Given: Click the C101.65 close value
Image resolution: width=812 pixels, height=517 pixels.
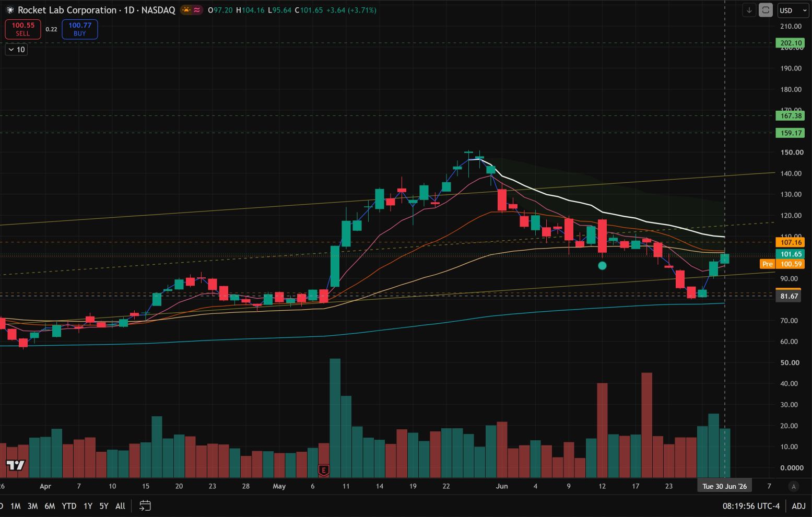Looking at the screenshot, I should pyautogui.click(x=308, y=10).
